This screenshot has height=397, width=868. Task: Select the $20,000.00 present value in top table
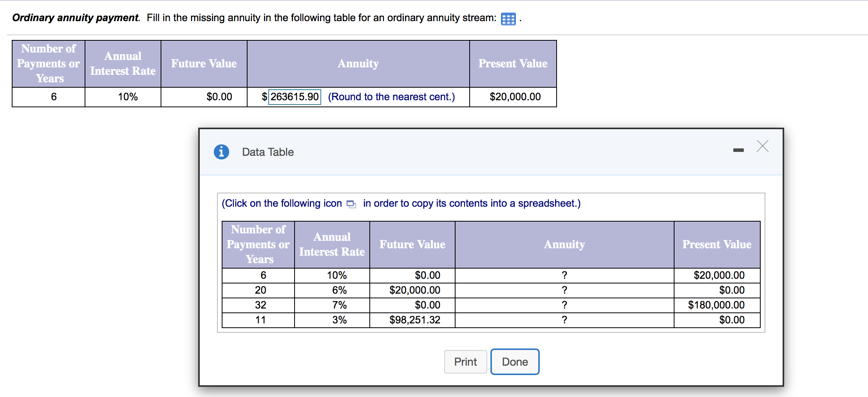point(515,97)
